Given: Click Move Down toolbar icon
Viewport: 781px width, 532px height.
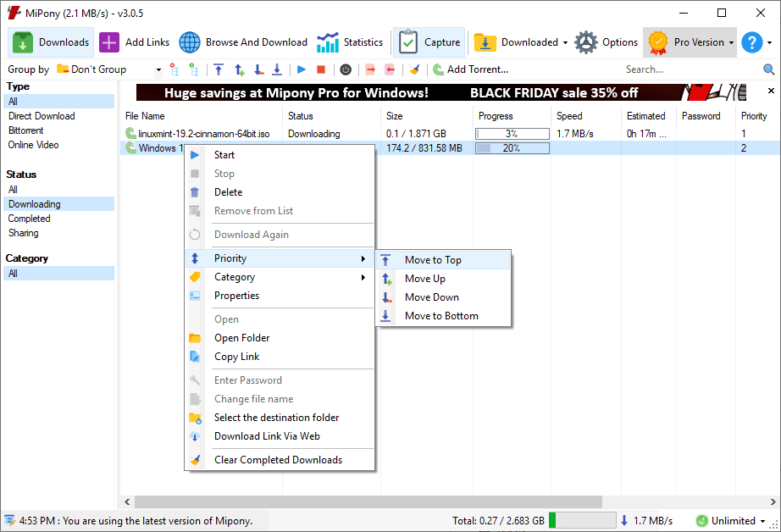Looking at the screenshot, I should pos(258,69).
